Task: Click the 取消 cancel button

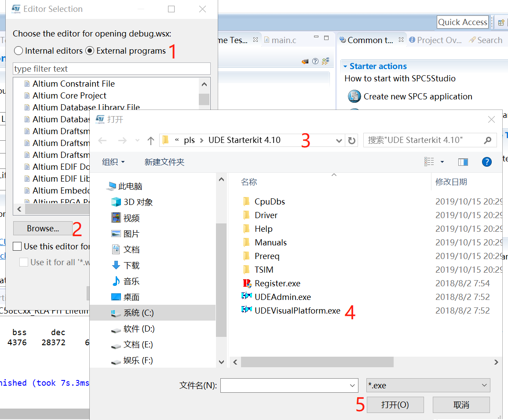Action: (461, 405)
